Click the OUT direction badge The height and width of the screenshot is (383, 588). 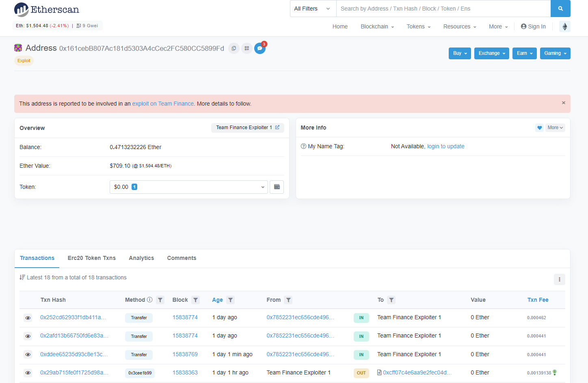click(361, 373)
